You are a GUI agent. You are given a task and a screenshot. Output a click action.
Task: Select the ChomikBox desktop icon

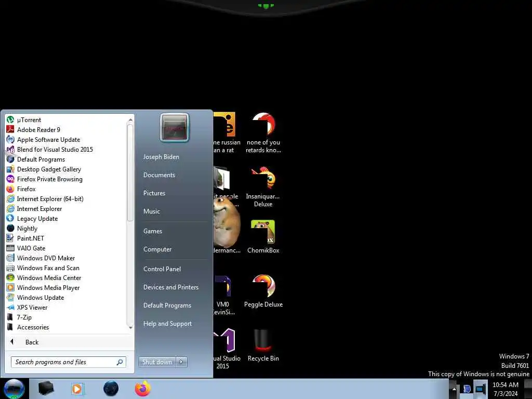pyautogui.click(x=263, y=237)
